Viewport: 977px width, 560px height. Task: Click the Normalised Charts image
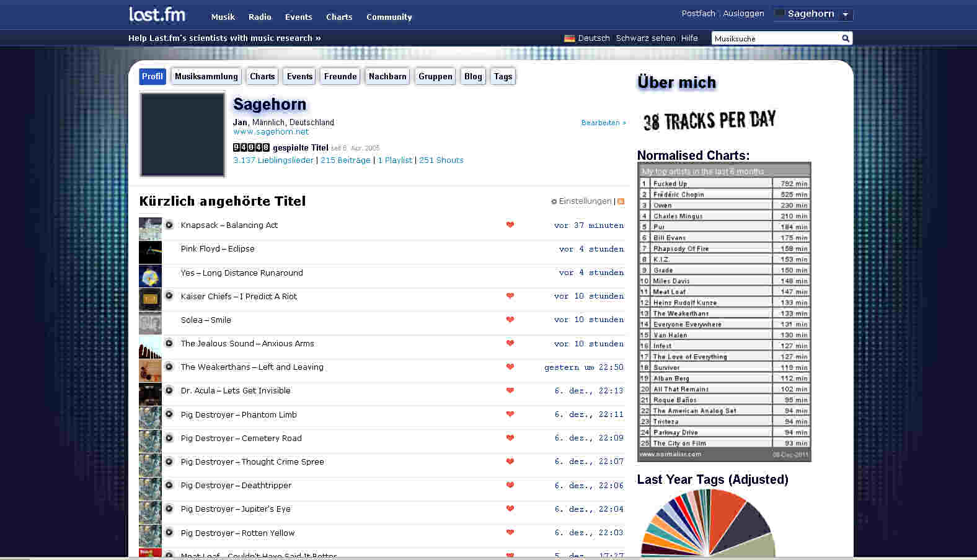coord(724,312)
